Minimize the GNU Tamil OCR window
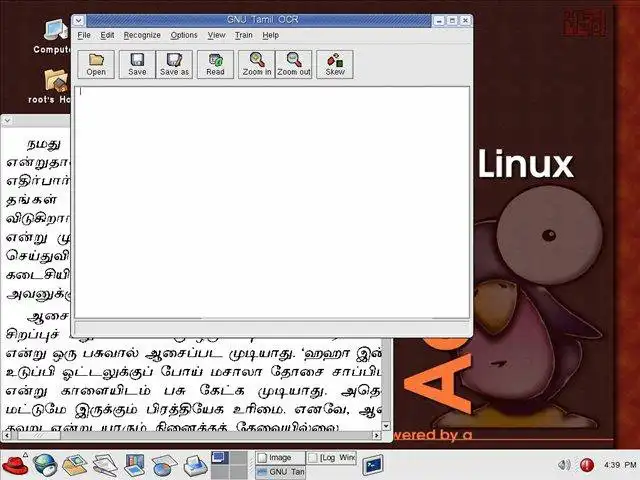The width and height of the screenshot is (640, 480). point(439,20)
